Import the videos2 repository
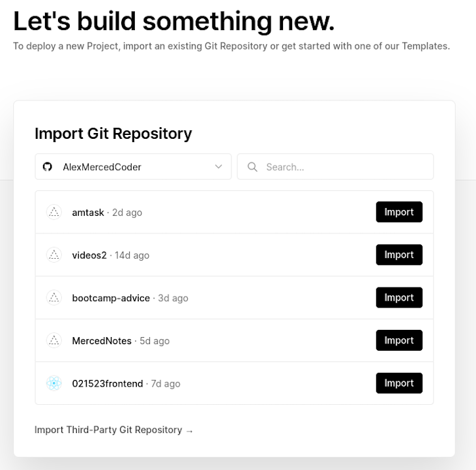The height and width of the screenshot is (470, 476). [399, 255]
